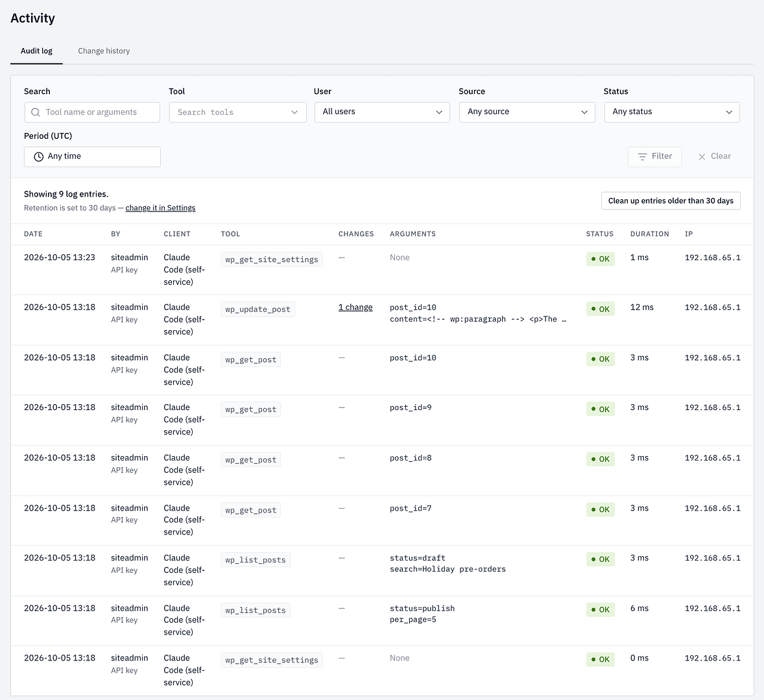Viewport: 764px width, 700px height.
Task: Click the Clear button
Action: click(714, 156)
